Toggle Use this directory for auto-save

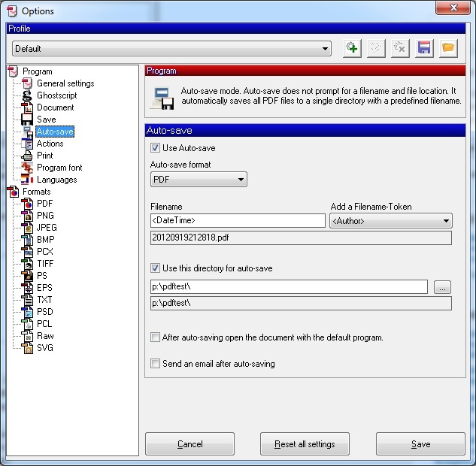coord(155,268)
